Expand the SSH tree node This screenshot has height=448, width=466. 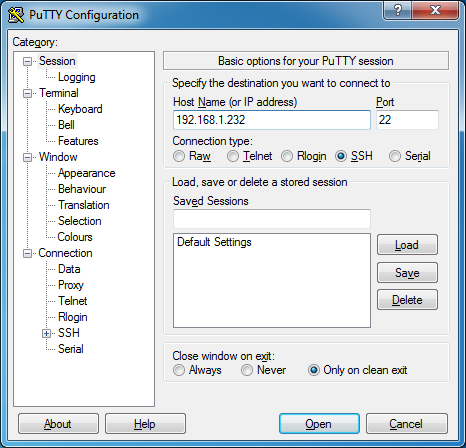pos(46,333)
